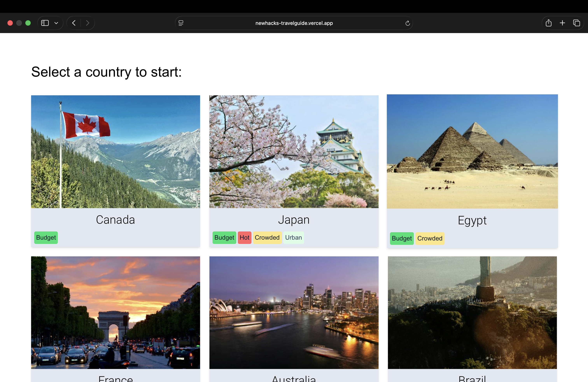Viewport: 588px width, 382px height.
Task: Open the France Arc de Triomphe photo
Action: click(115, 312)
